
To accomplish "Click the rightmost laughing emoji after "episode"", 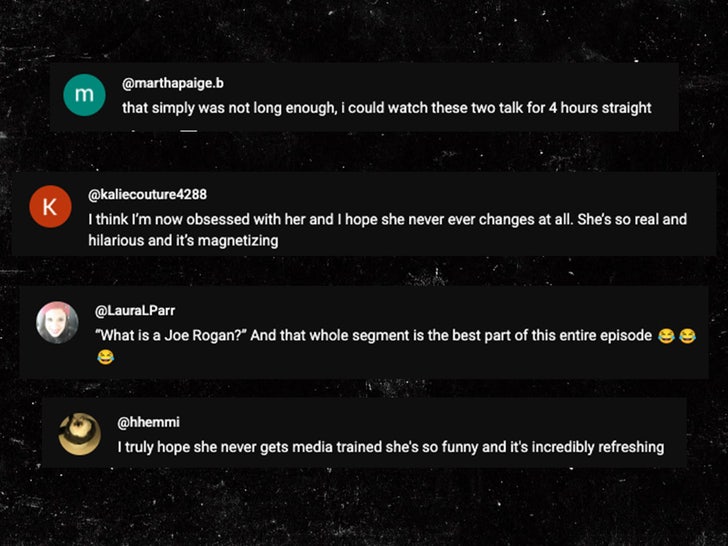I will click(x=688, y=336).
